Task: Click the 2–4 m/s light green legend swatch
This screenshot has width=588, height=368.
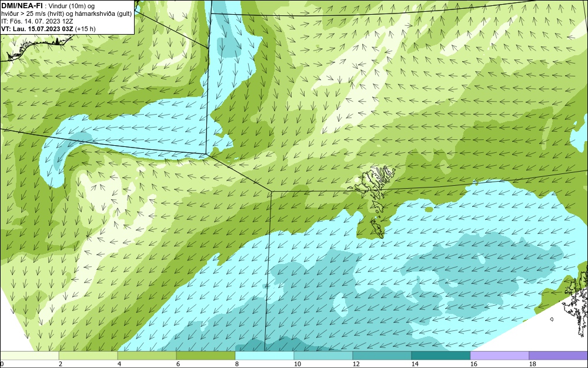Action: coord(88,356)
